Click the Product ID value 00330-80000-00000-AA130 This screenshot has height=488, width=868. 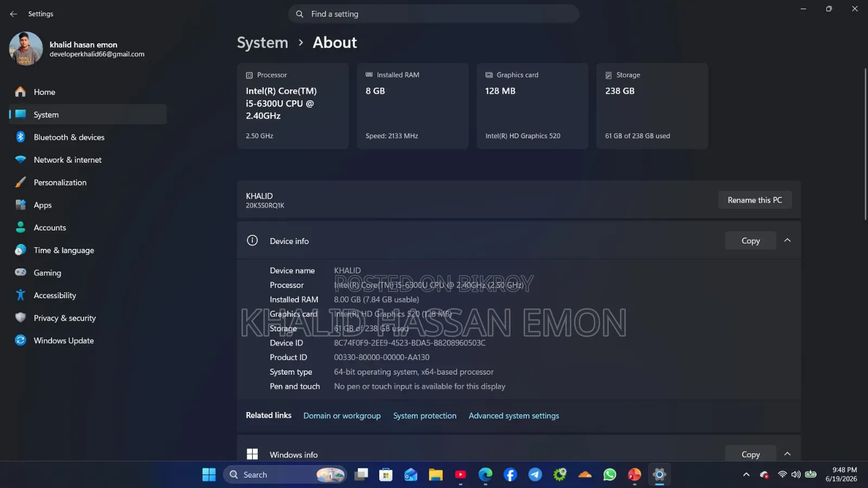point(382,357)
